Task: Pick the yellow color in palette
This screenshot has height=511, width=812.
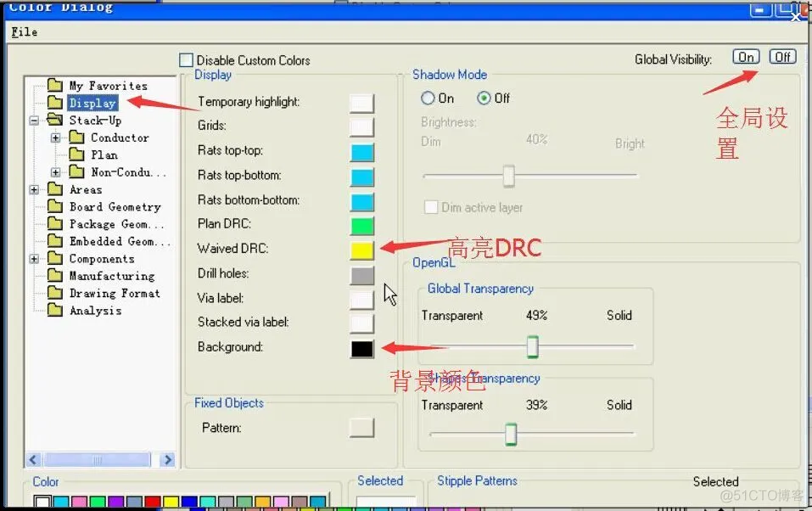Action: click(x=171, y=502)
